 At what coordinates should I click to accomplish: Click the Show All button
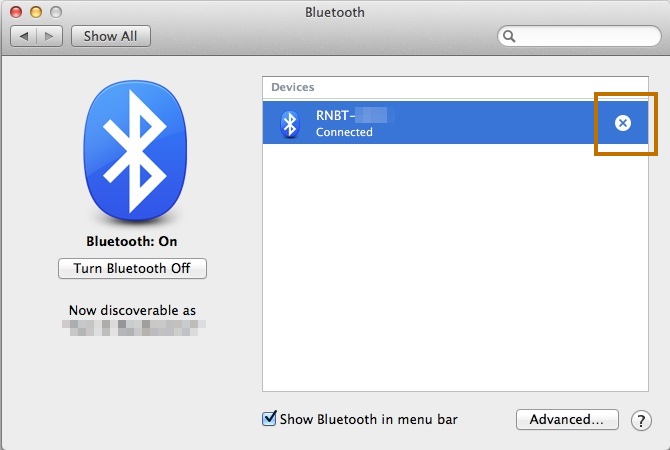[111, 36]
